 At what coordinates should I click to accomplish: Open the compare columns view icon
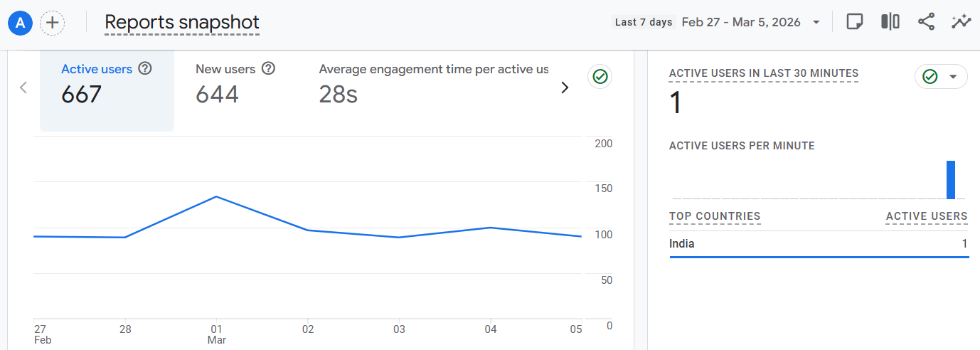pyautogui.click(x=890, y=22)
